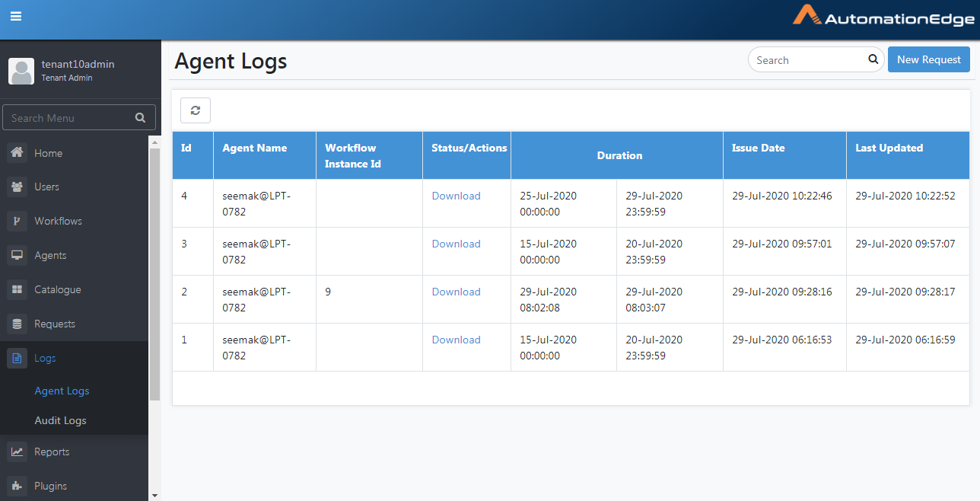Click the Home house icon
The width and height of the screenshot is (980, 501).
point(17,152)
